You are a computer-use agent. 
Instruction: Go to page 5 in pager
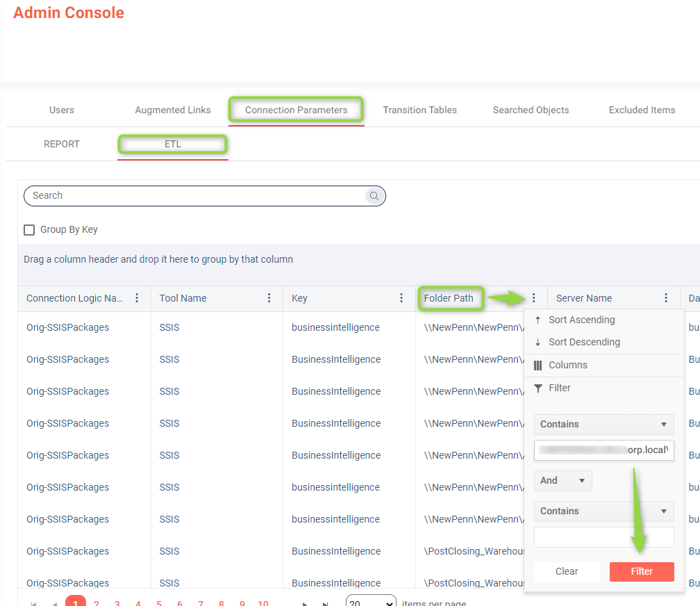point(159,602)
